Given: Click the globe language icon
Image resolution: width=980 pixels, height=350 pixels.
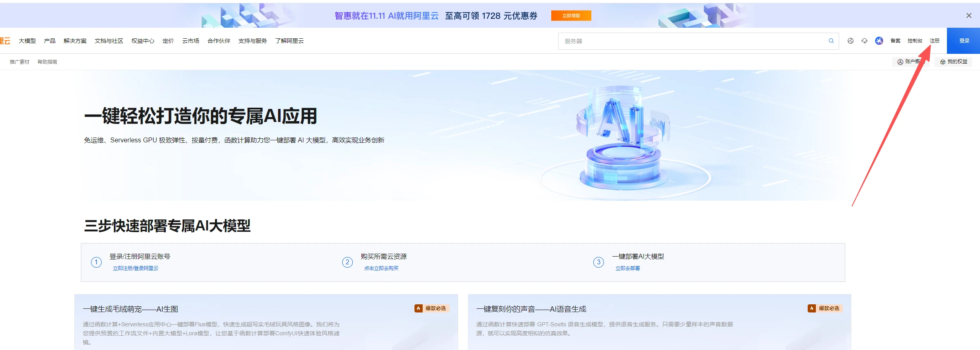Looking at the screenshot, I should coord(851,41).
